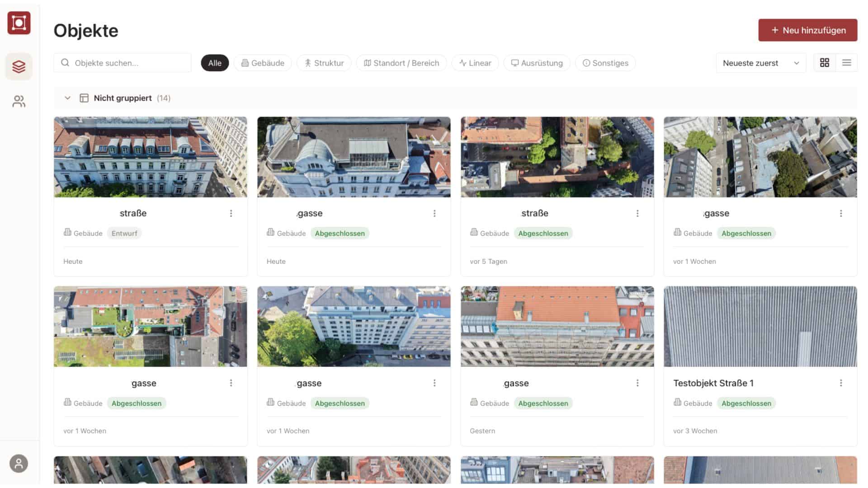This screenshot has width=868, height=488.
Task: Filter by Struktur
Action: coord(324,63)
